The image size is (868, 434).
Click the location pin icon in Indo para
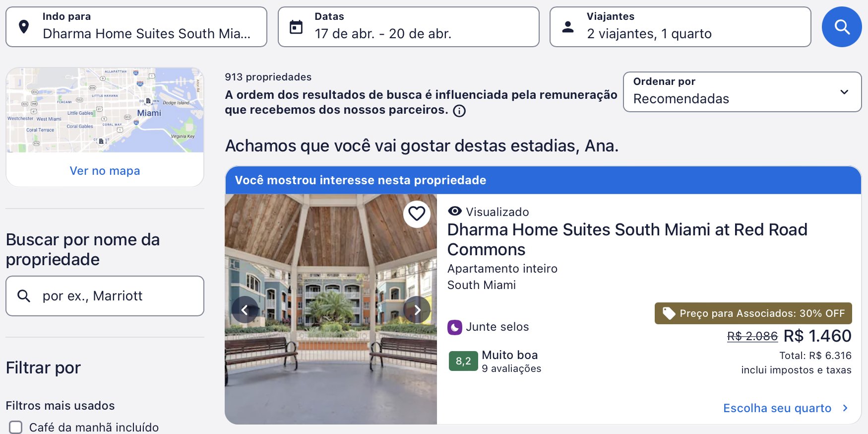click(x=23, y=27)
